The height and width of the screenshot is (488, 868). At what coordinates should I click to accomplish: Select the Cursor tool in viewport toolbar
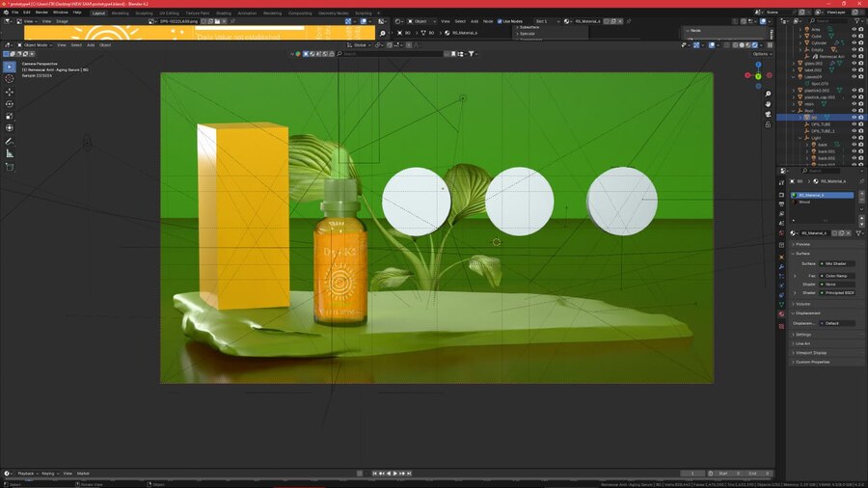10,79
